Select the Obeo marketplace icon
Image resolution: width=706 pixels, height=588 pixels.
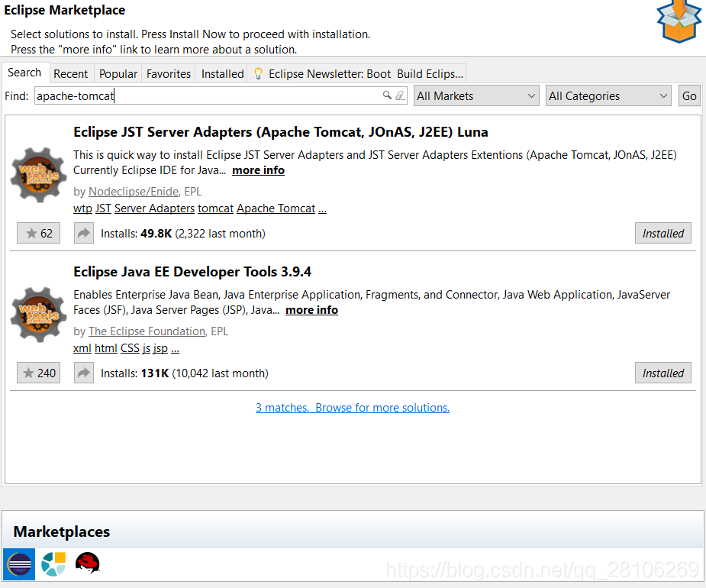[x=53, y=564]
